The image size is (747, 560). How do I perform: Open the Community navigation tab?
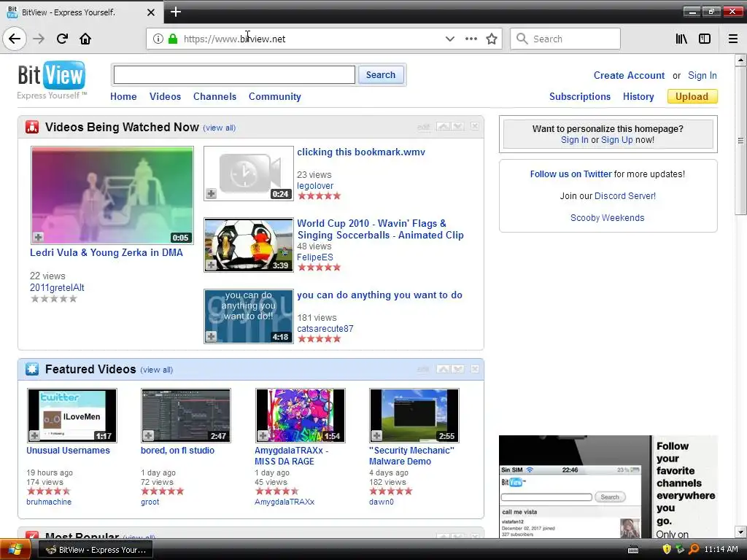[x=275, y=96]
